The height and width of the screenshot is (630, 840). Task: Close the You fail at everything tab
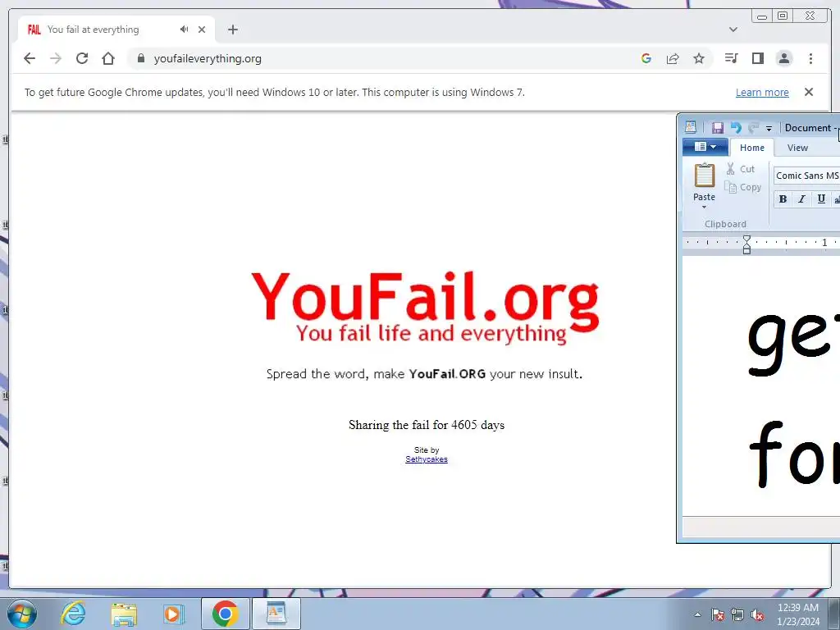tap(202, 30)
